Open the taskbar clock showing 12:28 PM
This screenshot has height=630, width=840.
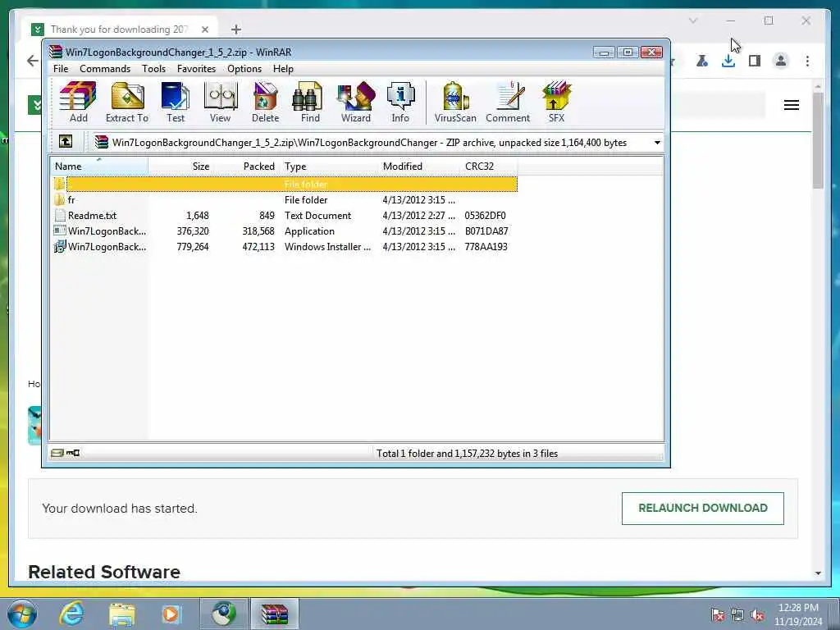(797, 614)
